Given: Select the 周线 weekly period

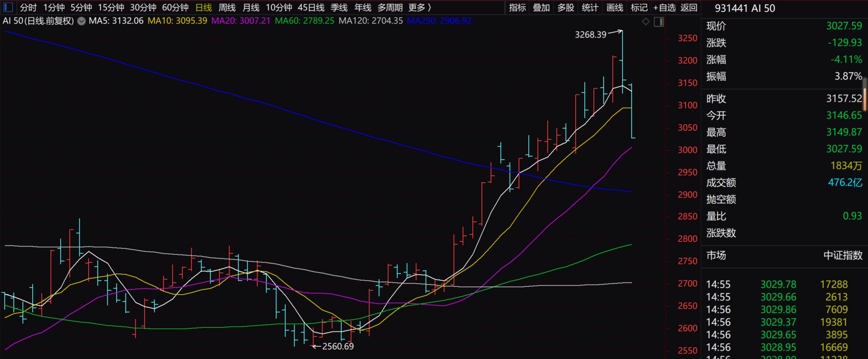Looking at the screenshot, I should point(227,8).
